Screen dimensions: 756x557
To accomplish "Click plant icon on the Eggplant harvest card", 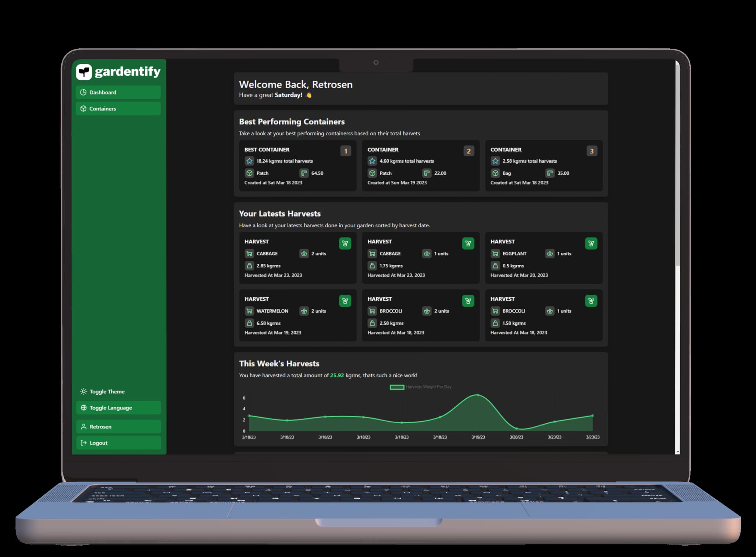I will (x=591, y=243).
